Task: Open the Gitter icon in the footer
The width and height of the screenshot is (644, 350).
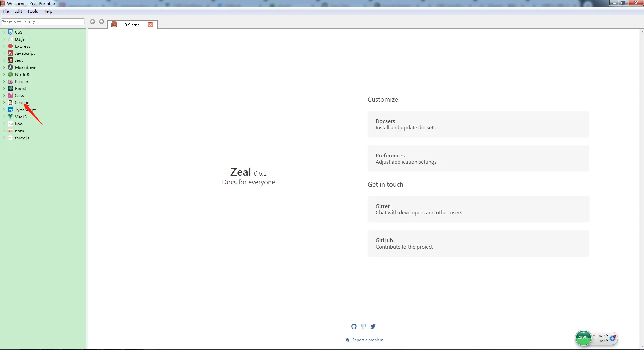Action: click(x=363, y=326)
